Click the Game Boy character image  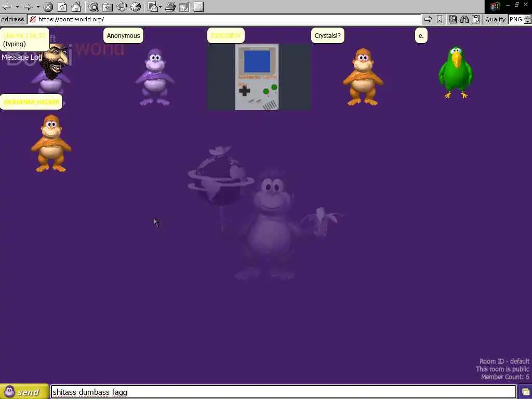259,77
